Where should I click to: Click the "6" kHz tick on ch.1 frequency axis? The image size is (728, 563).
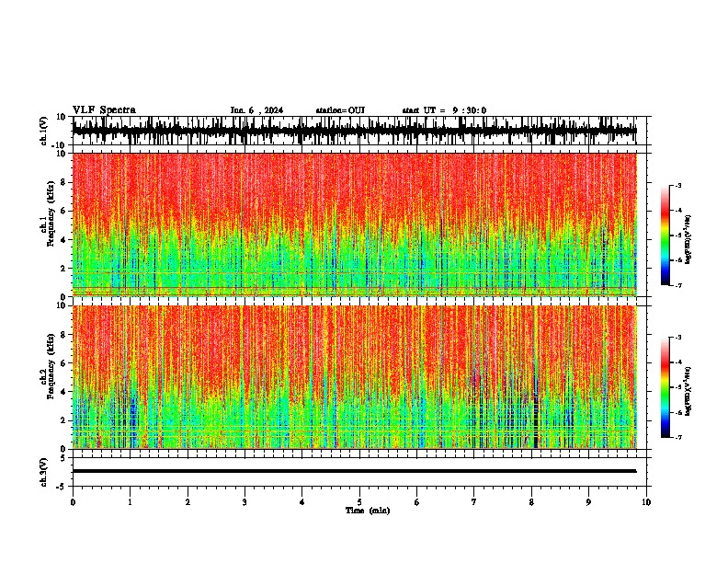pyautogui.click(x=63, y=211)
